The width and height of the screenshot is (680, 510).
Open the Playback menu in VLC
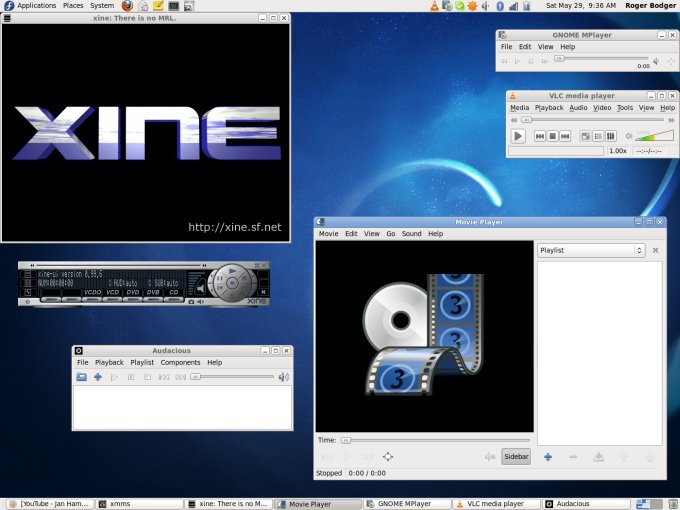point(549,108)
